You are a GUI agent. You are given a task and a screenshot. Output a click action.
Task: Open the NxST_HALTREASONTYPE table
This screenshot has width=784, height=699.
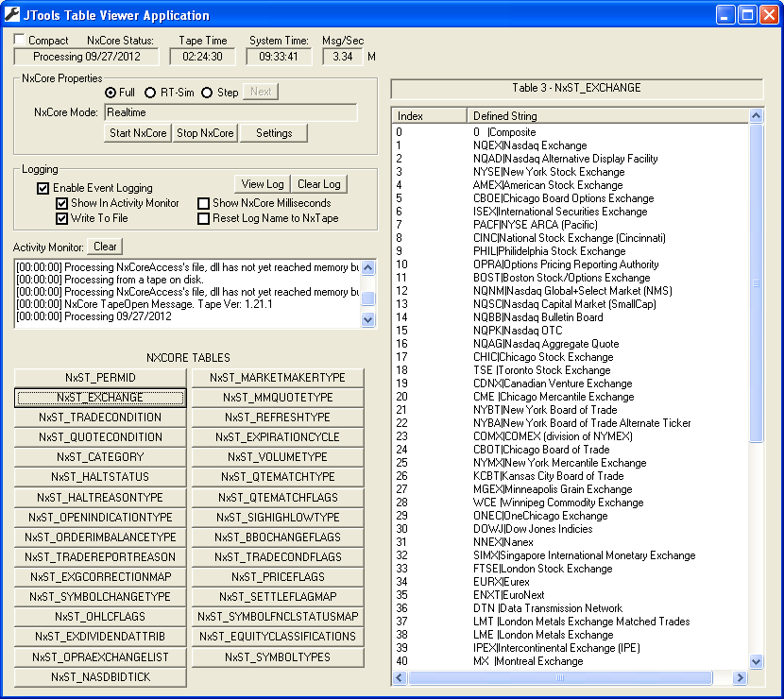[x=100, y=498]
